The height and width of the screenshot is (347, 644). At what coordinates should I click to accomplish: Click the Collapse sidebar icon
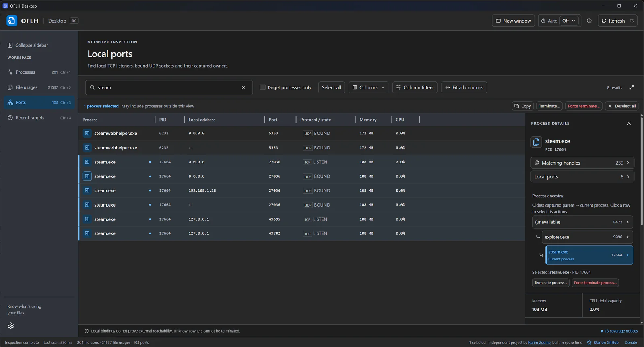click(x=10, y=45)
